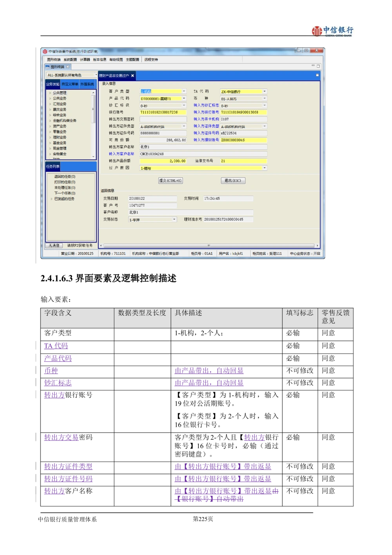The width and height of the screenshot is (392, 555).
Task: Open the 产品代码 dropdown
Action: (x=184, y=99)
